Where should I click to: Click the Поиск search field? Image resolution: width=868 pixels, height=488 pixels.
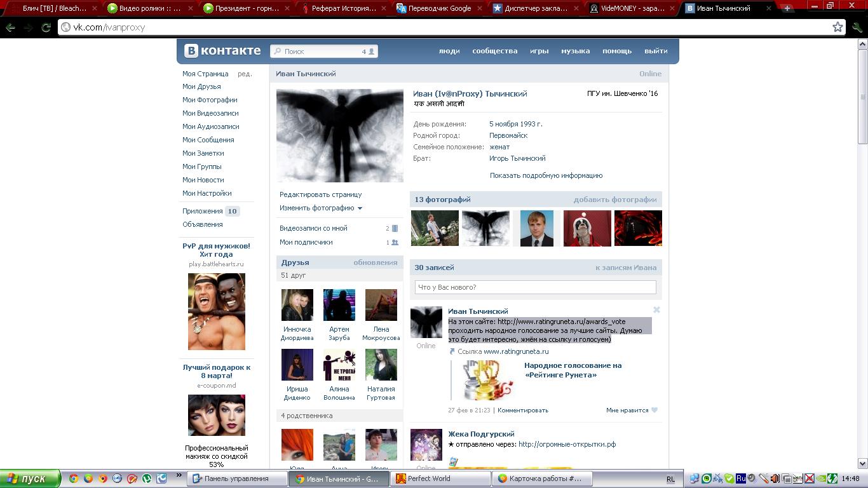point(324,51)
